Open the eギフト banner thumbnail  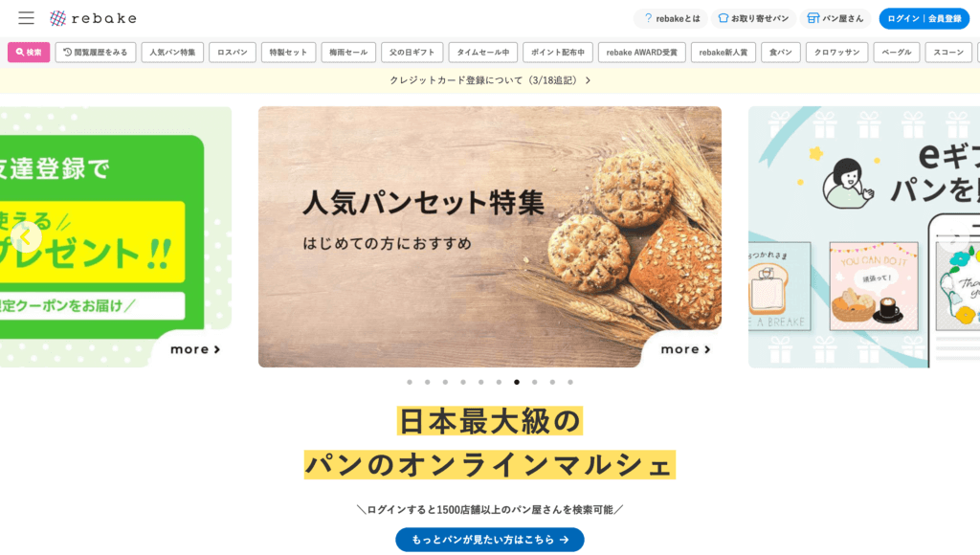pyautogui.click(x=864, y=237)
